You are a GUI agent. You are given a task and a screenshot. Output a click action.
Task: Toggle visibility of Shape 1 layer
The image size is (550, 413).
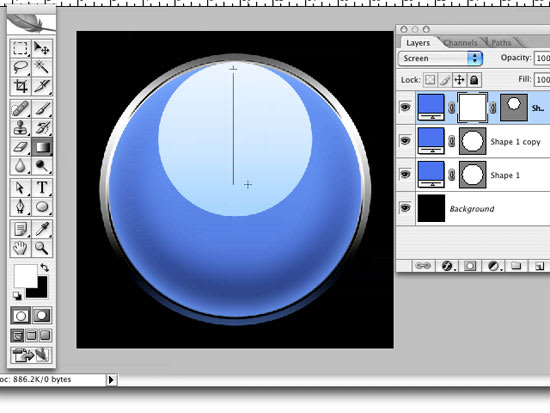[x=405, y=174]
